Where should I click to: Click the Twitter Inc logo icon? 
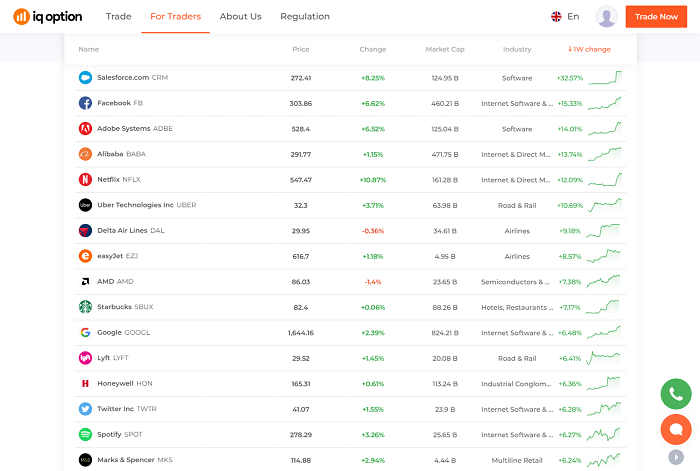(85, 409)
